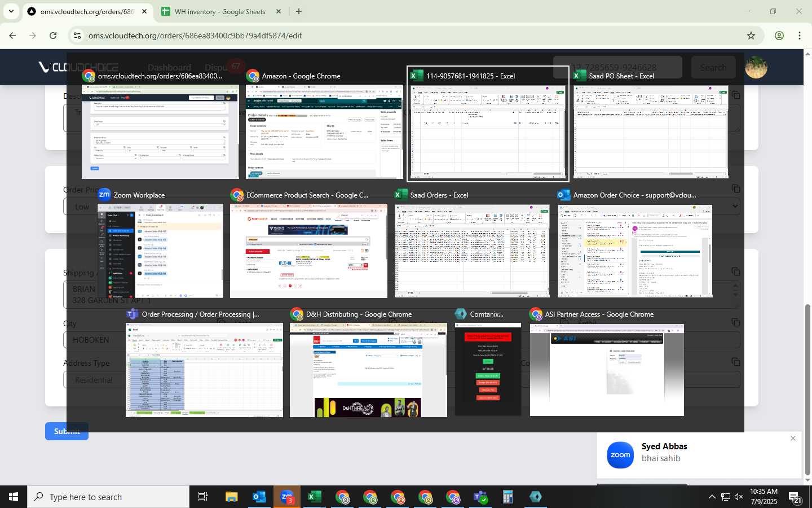812x508 pixels.
Task: Switch to Amazon Order Choice Outlook window
Action: click(x=635, y=251)
